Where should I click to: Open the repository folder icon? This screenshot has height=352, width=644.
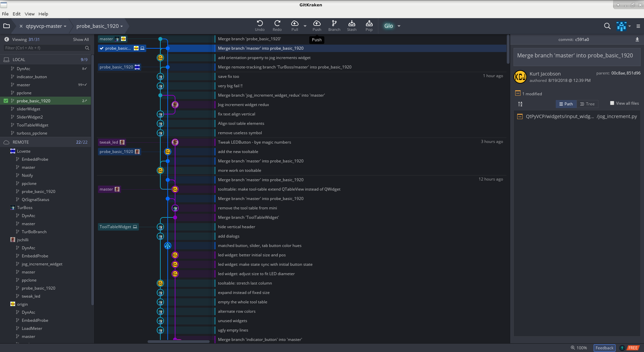6,26
